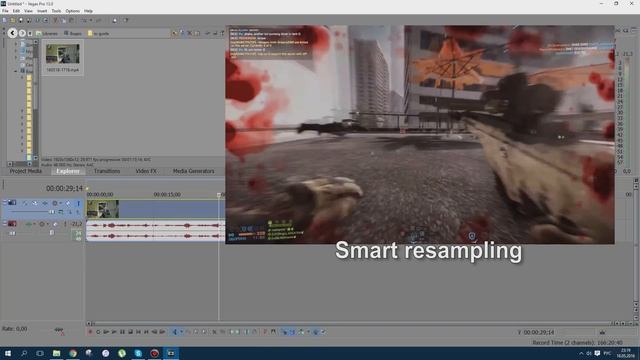This screenshot has height=360, width=640.
Task: Open the Auto Ripple dropdown arrow
Action: point(308,332)
